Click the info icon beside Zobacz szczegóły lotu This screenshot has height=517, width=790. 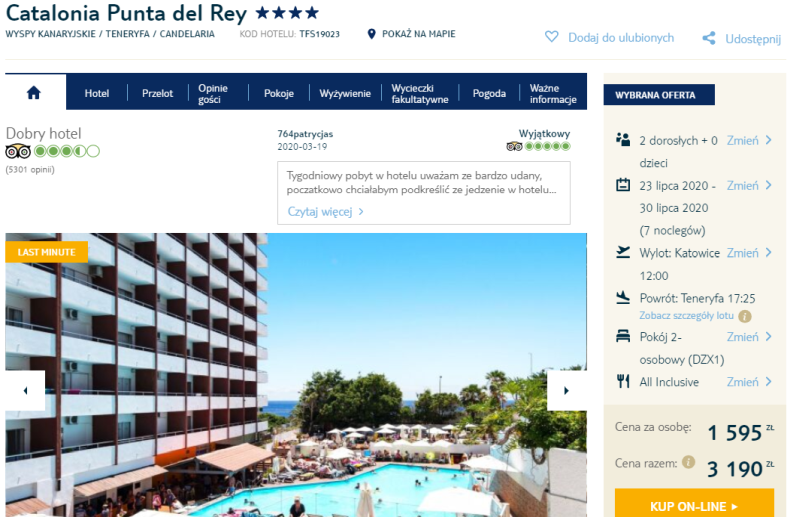coord(745,316)
